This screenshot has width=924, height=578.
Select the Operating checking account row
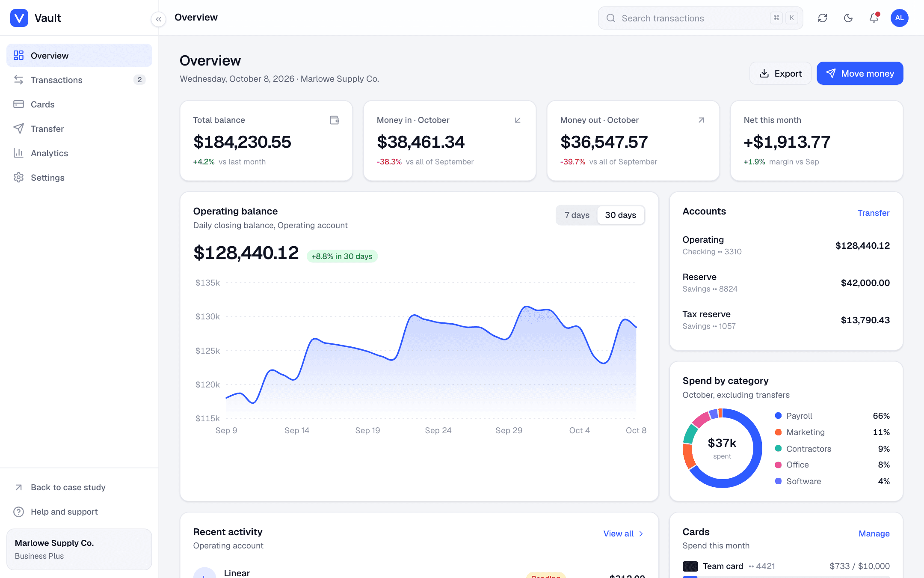(786, 245)
